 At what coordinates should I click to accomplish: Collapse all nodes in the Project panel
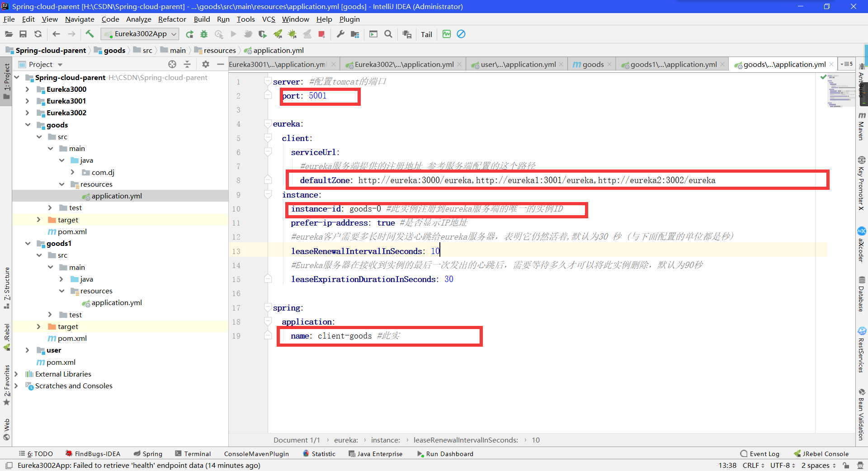coord(187,64)
